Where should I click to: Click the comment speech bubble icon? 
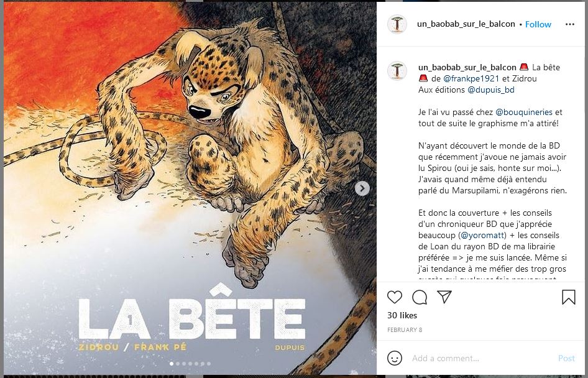click(x=420, y=297)
